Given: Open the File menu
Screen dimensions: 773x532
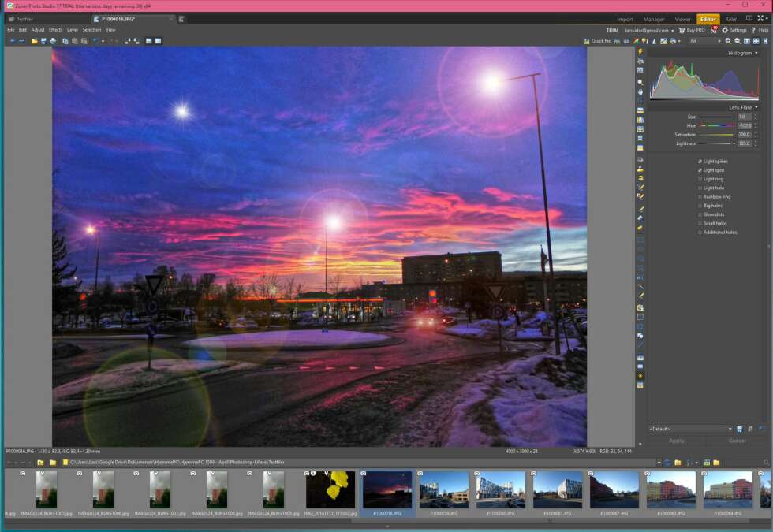Looking at the screenshot, I should coord(11,30).
